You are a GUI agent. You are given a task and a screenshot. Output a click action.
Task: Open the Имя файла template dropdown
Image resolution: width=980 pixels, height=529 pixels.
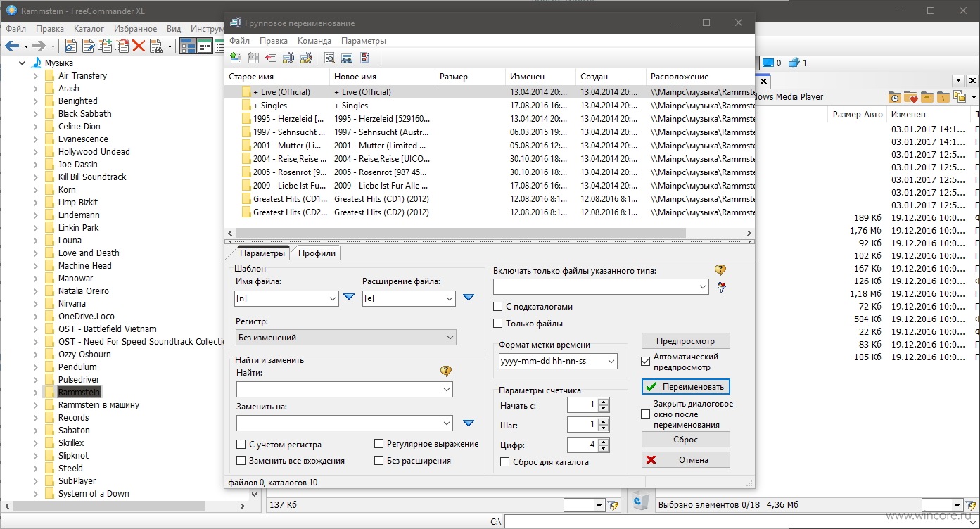tap(333, 298)
